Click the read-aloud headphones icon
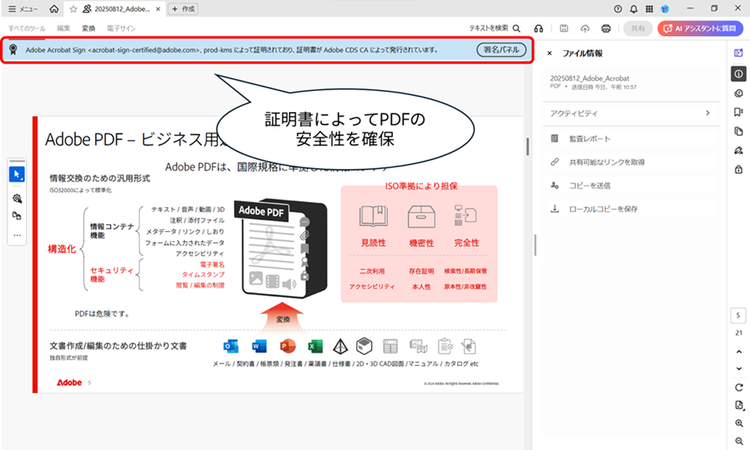Image resolution: width=750 pixels, height=450 pixels. tap(539, 29)
